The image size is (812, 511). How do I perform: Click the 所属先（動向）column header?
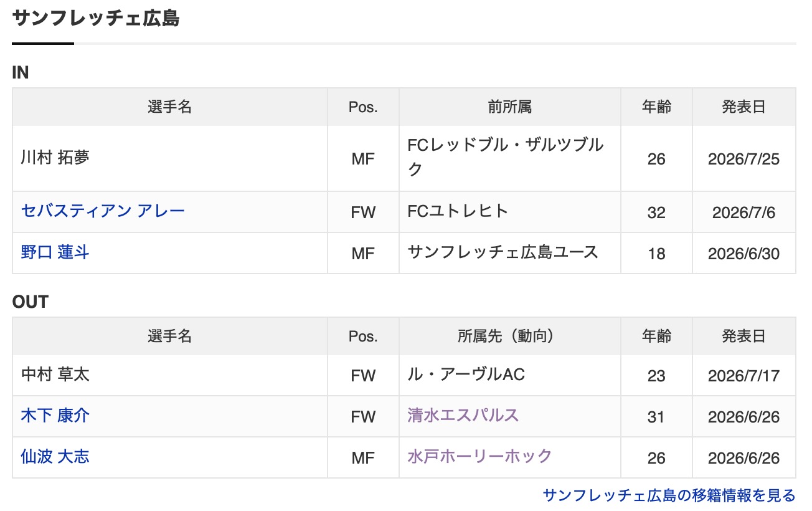tap(510, 337)
